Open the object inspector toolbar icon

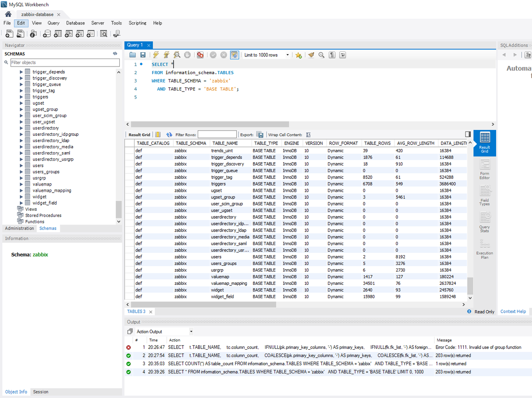tap(33, 33)
